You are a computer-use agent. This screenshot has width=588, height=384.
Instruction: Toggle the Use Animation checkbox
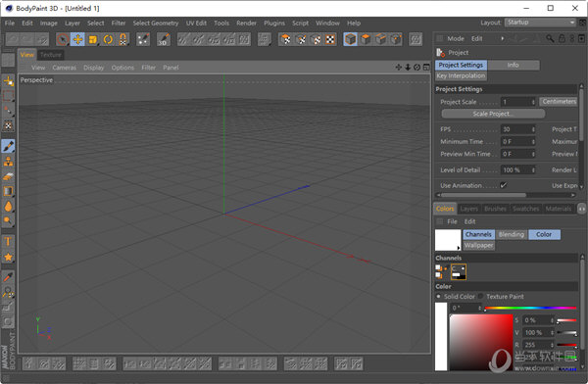point(504,185)
